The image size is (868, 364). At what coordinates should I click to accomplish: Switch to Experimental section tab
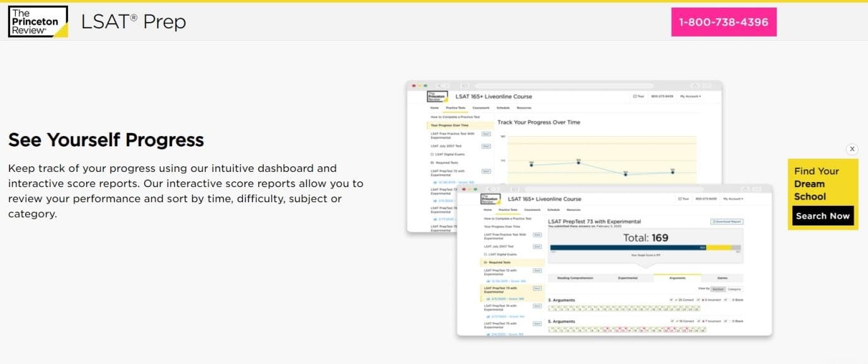tap(628, 278)
